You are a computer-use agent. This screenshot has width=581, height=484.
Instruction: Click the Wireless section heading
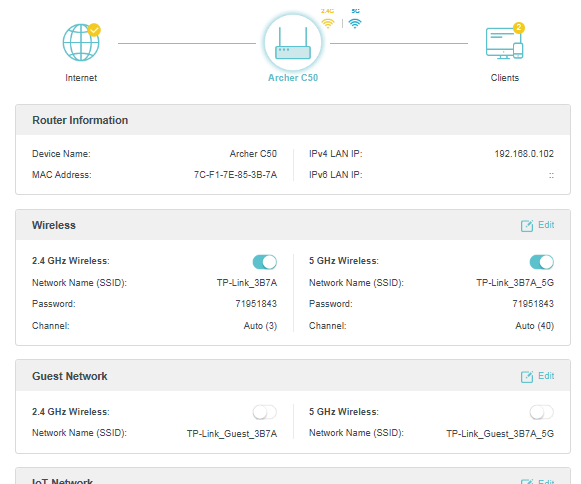[x=54, y=225]
